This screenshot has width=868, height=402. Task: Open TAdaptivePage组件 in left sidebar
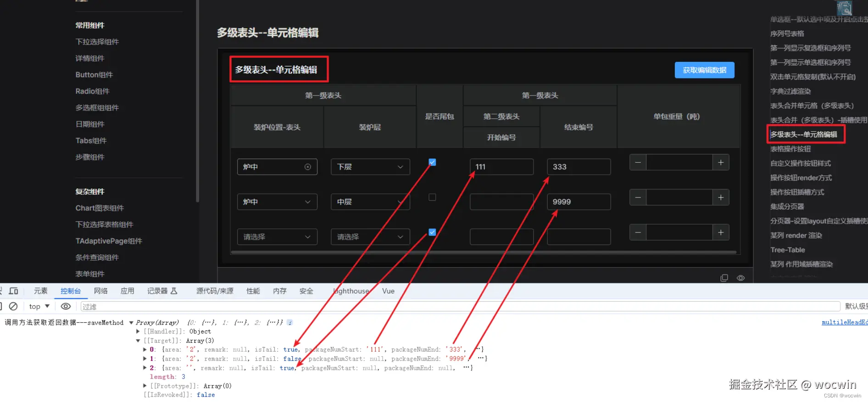tap(109, 241)
